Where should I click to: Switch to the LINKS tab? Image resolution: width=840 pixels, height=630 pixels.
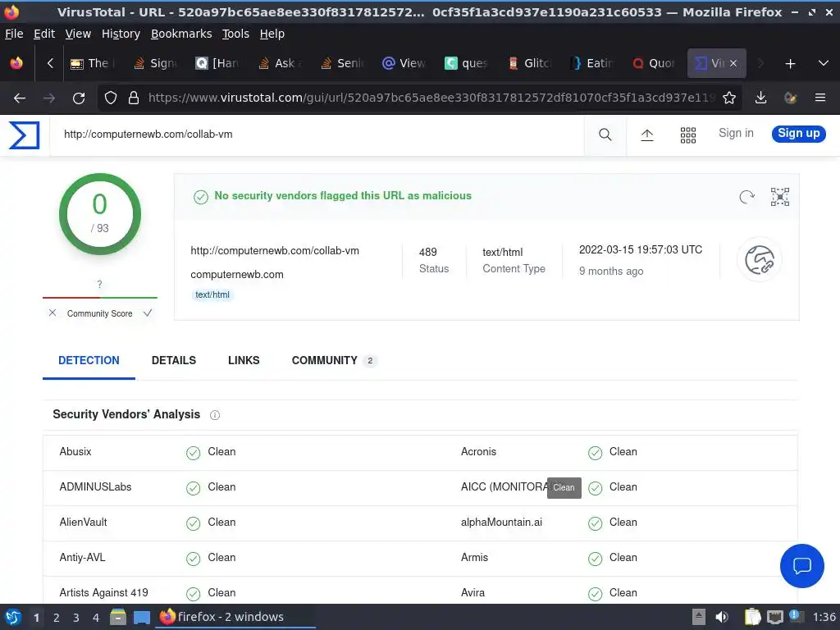pos(244,361)
